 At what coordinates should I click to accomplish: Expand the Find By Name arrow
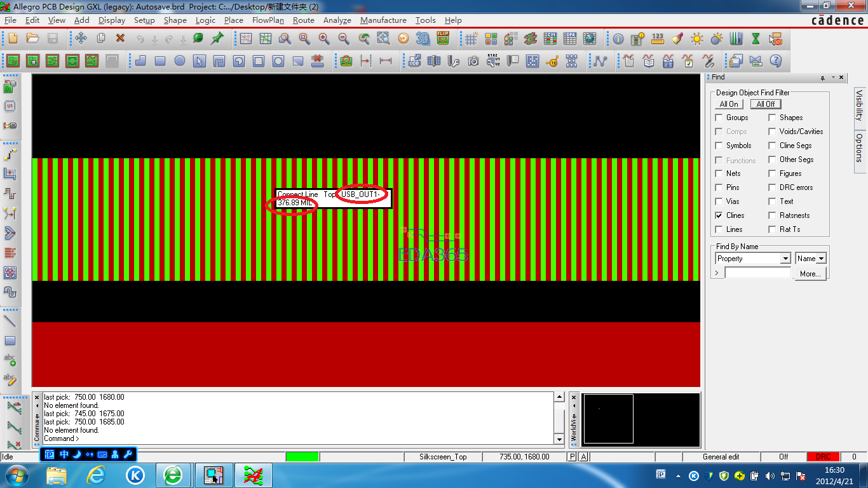coord(717,273)
